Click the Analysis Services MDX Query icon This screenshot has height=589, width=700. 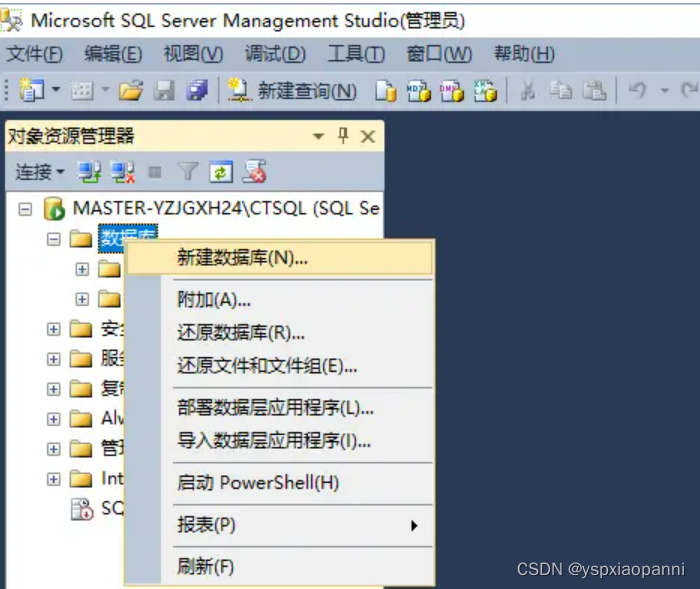(418, 91)
